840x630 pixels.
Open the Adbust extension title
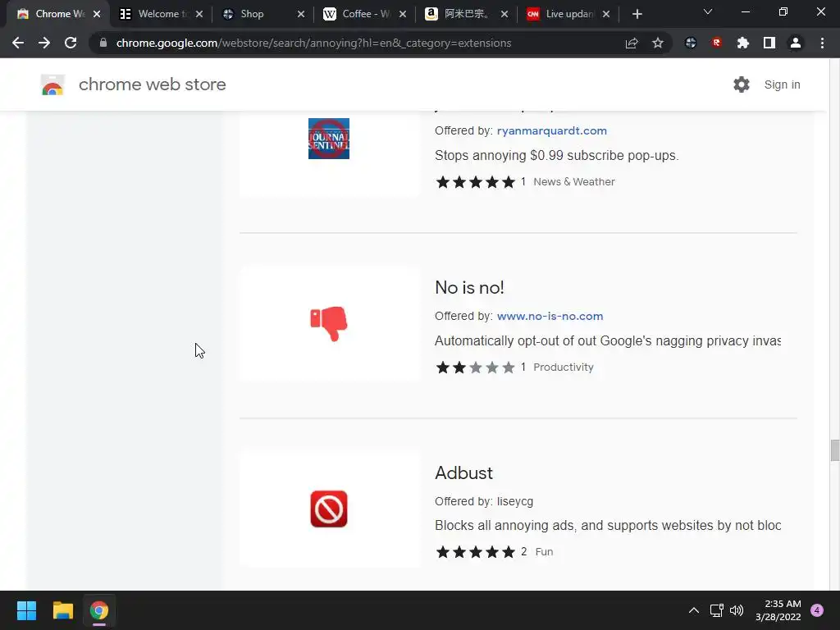[x=463, y=473]
